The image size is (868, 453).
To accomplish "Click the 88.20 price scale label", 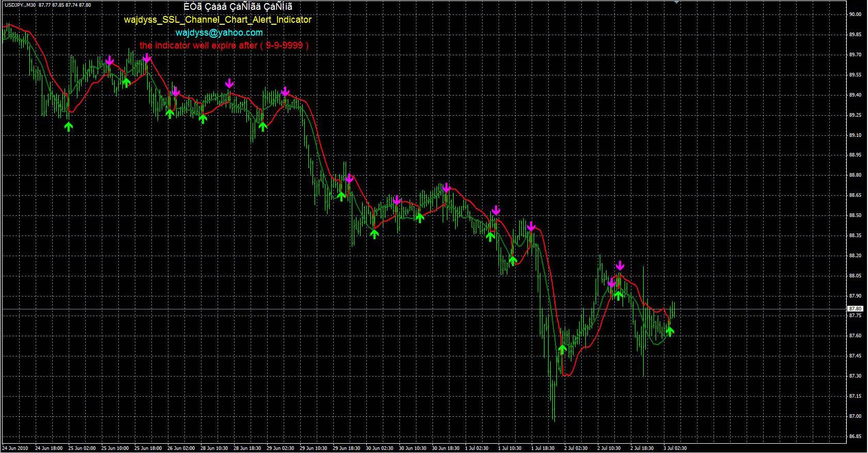I will coord(855,256).
